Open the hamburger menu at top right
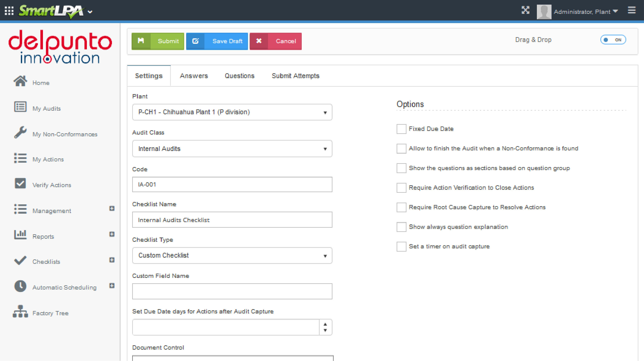This screenshot has width=644, height=361. (x=632, y=10)
